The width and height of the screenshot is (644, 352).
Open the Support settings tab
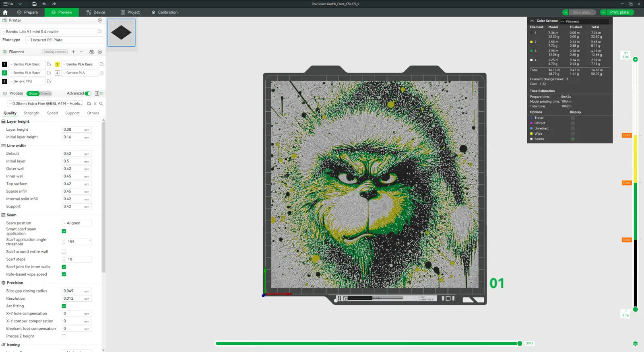point(72,113)
